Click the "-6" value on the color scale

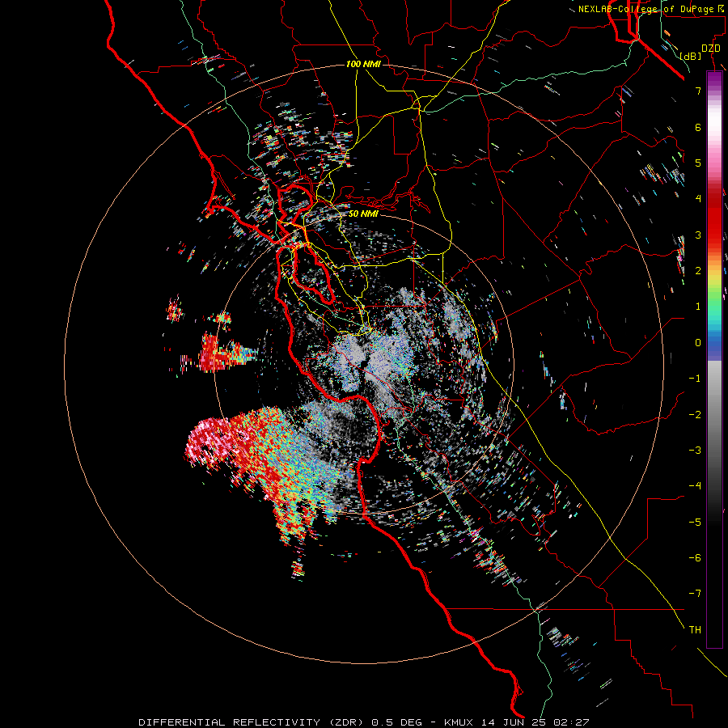tap(695, 558)
